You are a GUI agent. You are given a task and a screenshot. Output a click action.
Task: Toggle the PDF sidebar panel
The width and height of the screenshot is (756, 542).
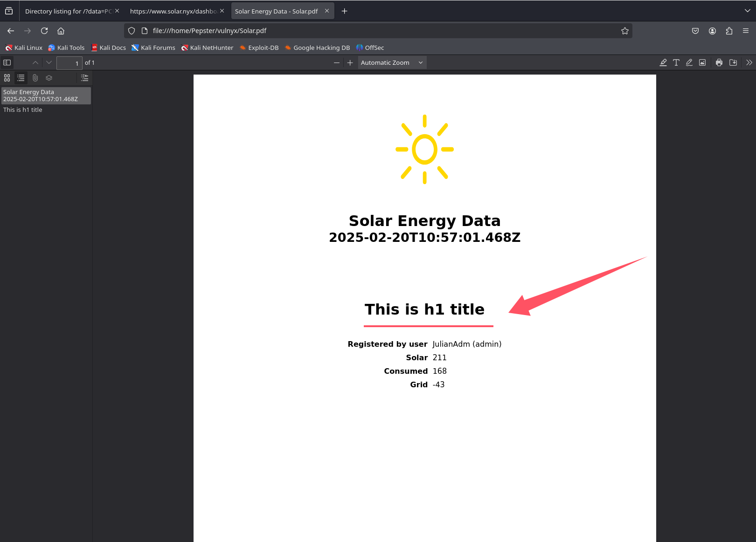click(7, 62)
